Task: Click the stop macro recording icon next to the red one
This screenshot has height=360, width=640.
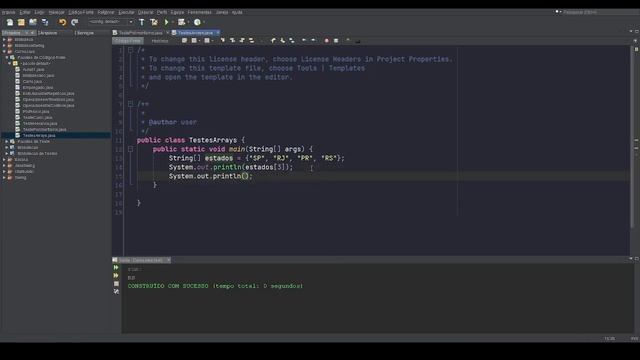Action: coord(336,40)
